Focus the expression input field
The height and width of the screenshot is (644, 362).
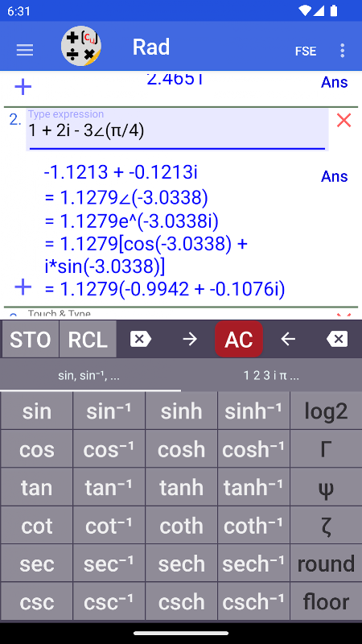[177, 130]
